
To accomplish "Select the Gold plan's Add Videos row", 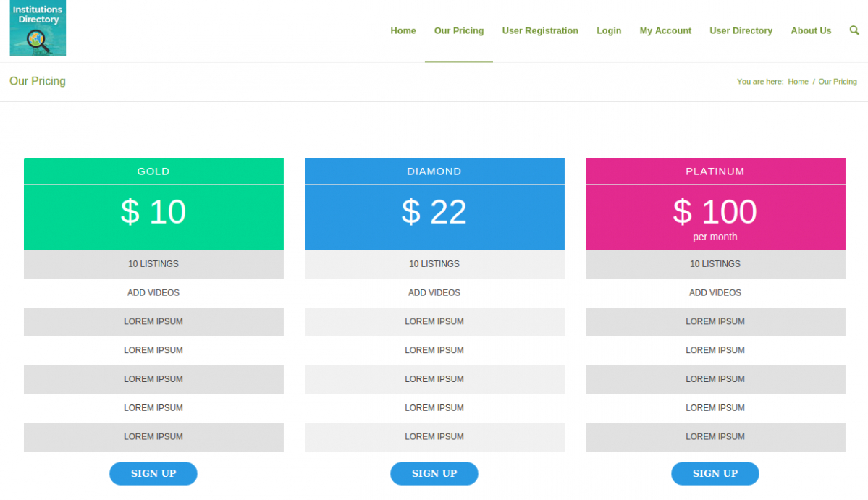I will (x=153, y=293).
